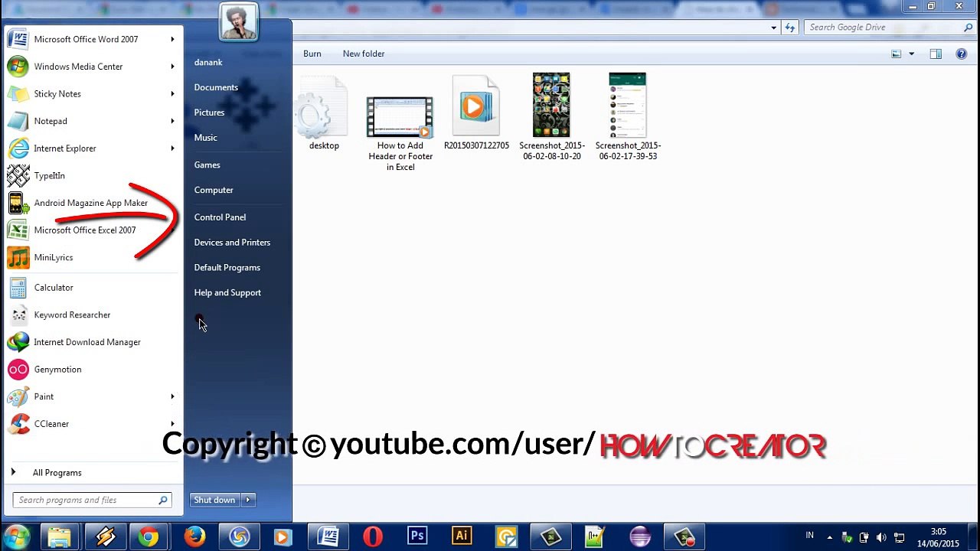The width and height of the screenshot is (980, 551).
Task: Expand Notepad recent files arrow
Action: tap(172, 121)
